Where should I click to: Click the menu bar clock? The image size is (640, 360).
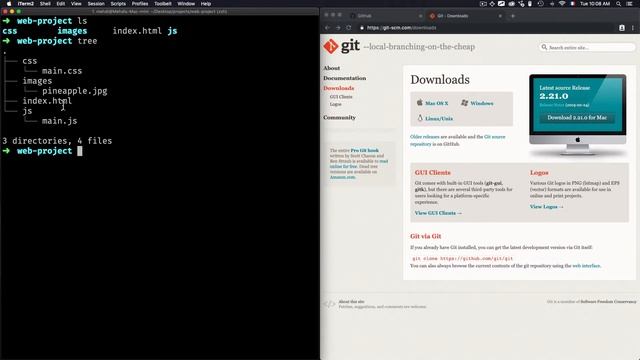tap(595, 4)
